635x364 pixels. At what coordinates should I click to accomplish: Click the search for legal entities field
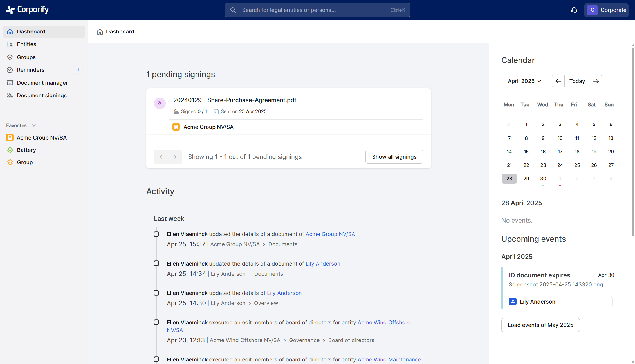pyautogui.click(x=317, y=10)
